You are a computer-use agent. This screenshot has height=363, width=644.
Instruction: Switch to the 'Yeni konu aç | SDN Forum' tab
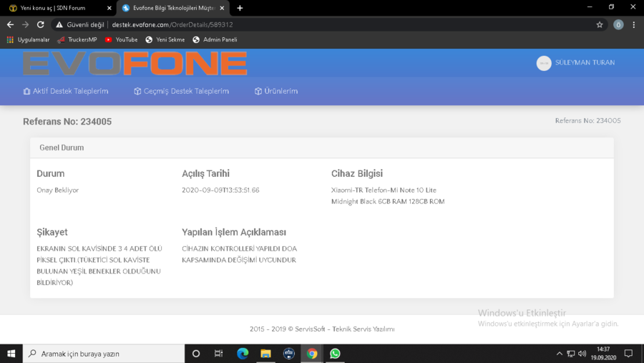pos(59,8)
